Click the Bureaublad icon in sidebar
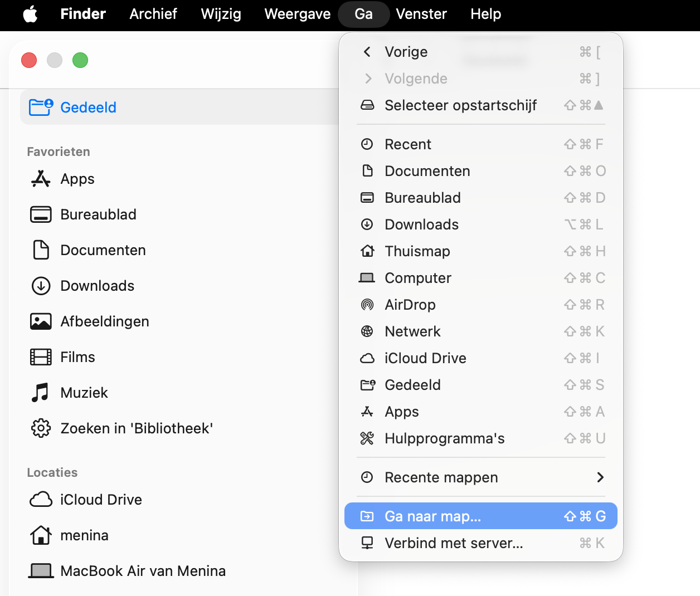The image size is (700, 596). [41, 214]
